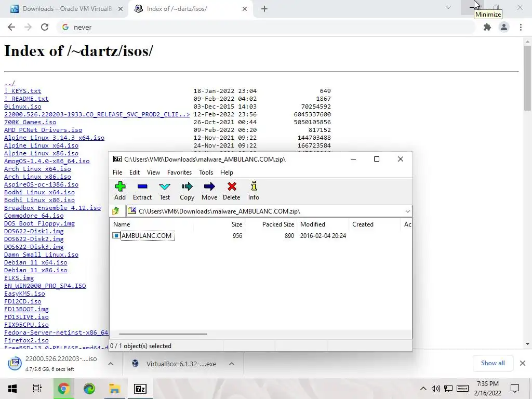Go up one folder level in 7-Zip
This screenshot has height=399, width=532.
pyautogui.click(x=116, y=211)
